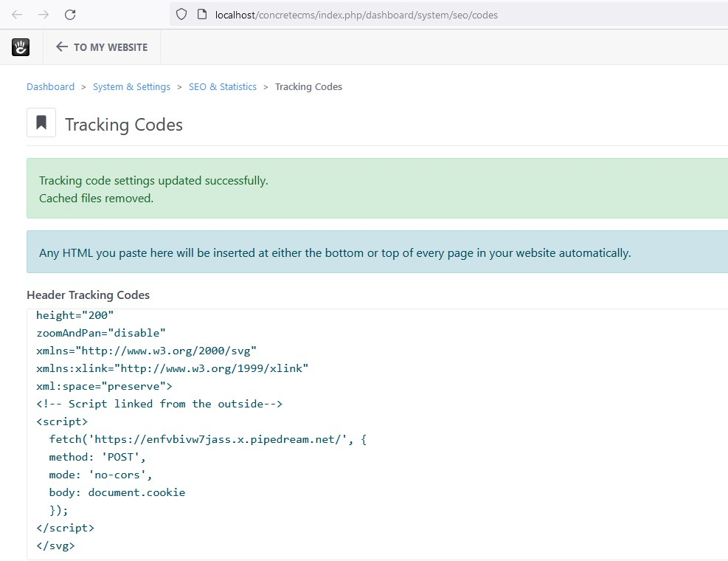Open the Dashboard breadcrumb link
Screen dimensions: 728x561
(x=51, y=87)
